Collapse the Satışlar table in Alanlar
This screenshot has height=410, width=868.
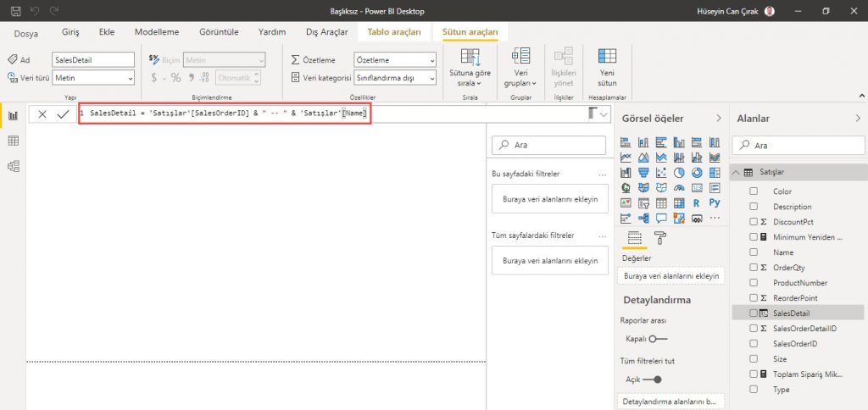pos(736,172)
